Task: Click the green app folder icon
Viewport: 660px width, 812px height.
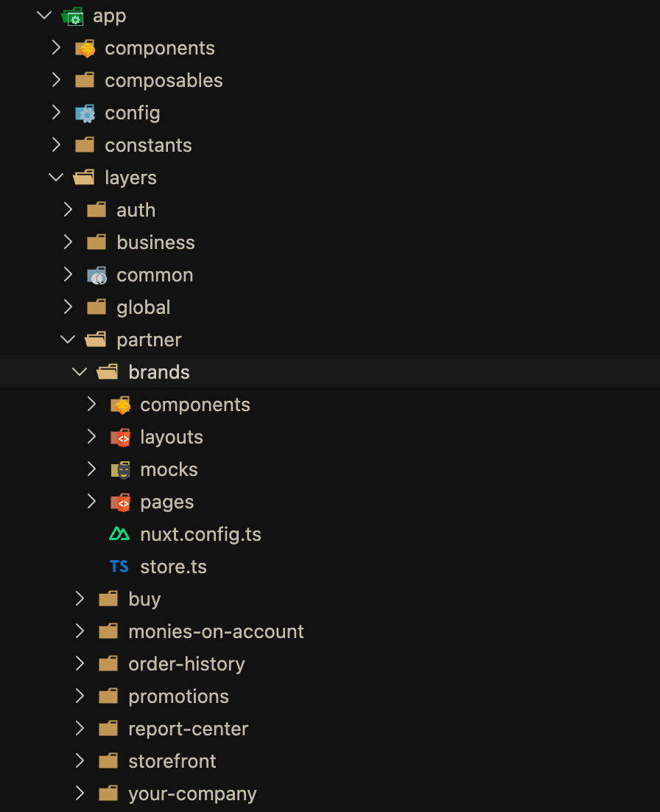Action: coord(73,15)
